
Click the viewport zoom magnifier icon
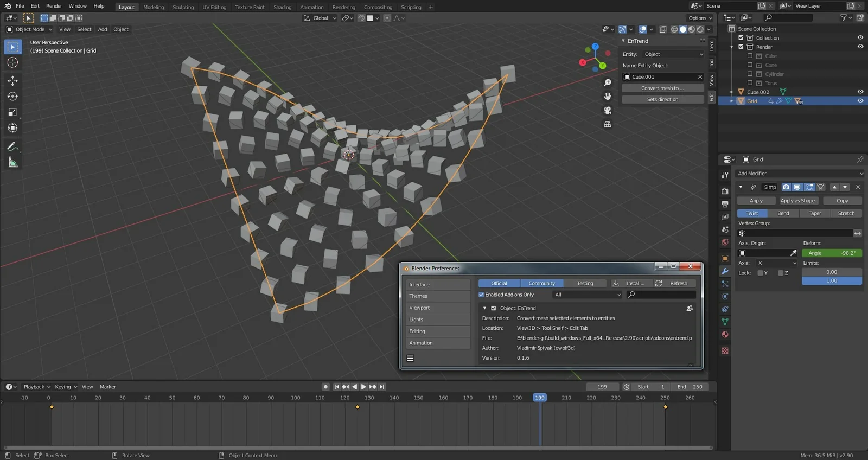tap(608, 82)
